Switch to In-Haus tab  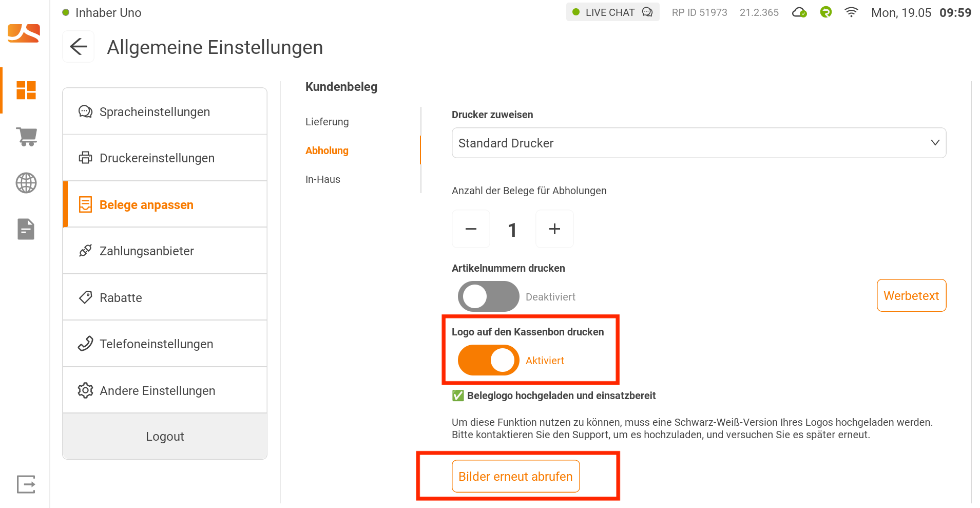(x=323, y=179)
